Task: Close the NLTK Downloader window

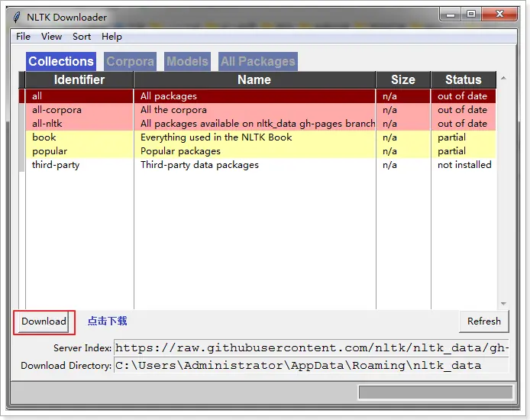Action: pos(499,15)
